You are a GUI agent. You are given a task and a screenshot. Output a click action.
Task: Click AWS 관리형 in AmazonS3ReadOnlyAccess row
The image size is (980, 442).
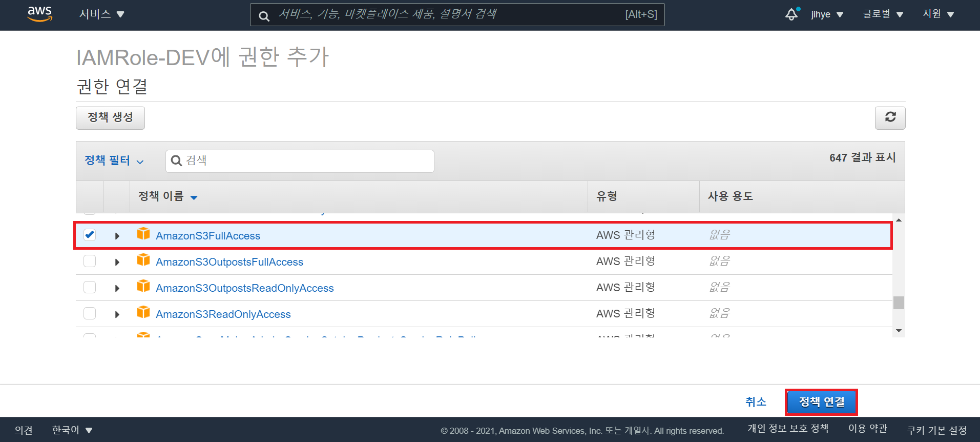tap(625, 313)
